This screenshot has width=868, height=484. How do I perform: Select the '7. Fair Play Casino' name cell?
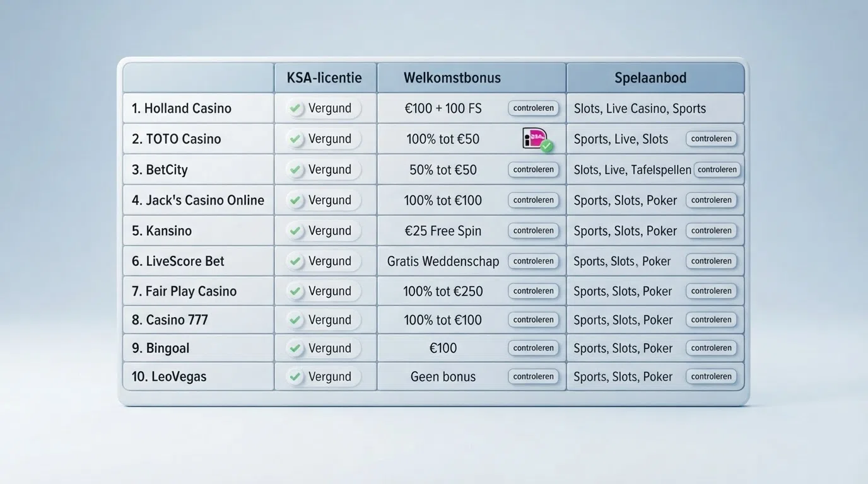198,291
